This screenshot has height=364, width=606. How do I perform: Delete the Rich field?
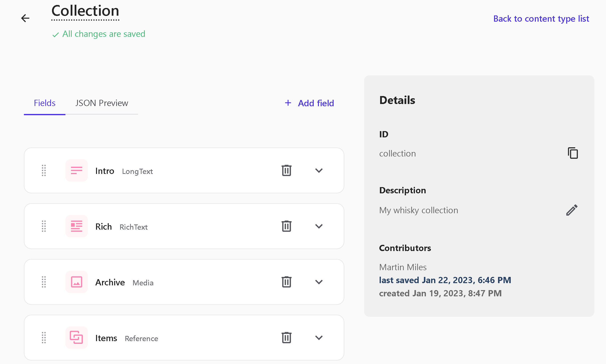tap(286, 226)
